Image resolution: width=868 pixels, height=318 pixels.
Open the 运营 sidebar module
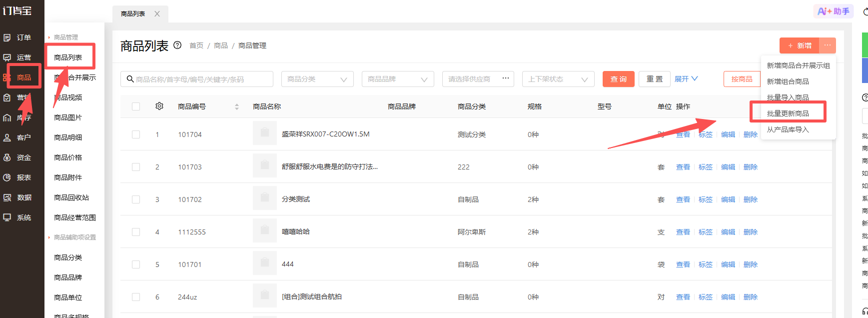(x=17, y=57)
